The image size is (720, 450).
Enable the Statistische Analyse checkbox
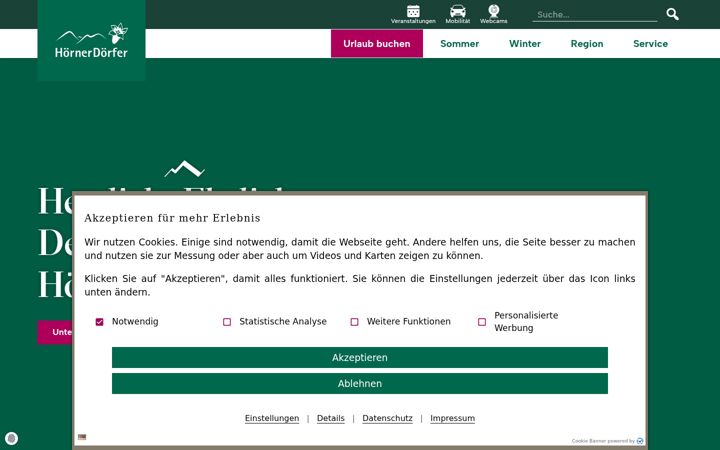coord(227,322)
